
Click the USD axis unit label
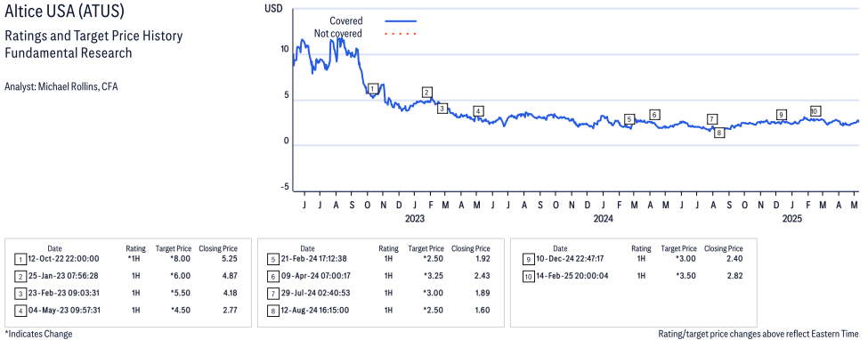[273, 8]
